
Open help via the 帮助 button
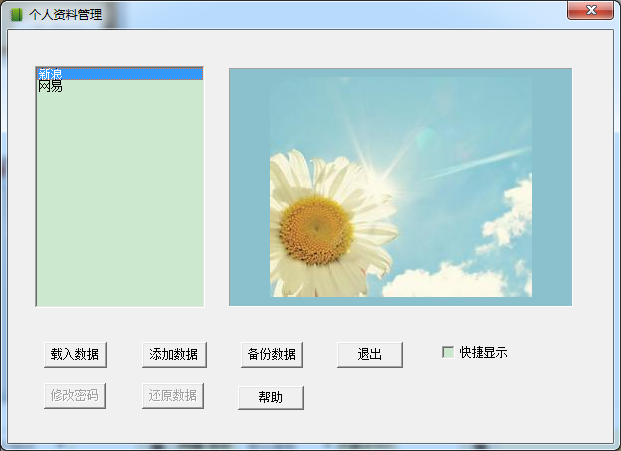tap(271, 398)
